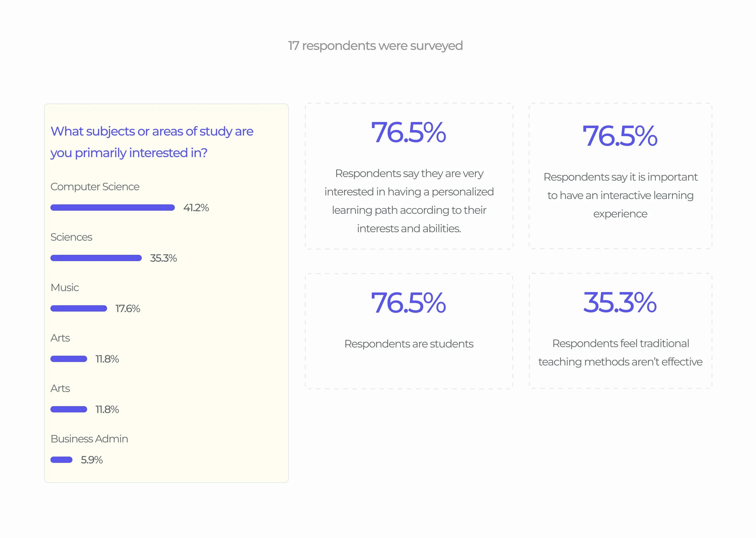Select the Sciences label

click(x=71, y=237)
